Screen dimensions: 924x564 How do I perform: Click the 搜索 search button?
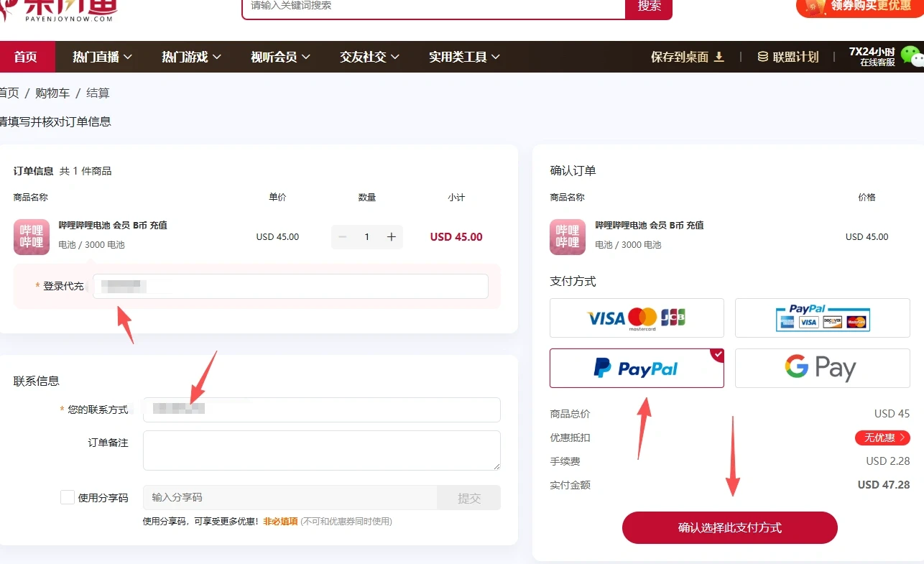649,6
